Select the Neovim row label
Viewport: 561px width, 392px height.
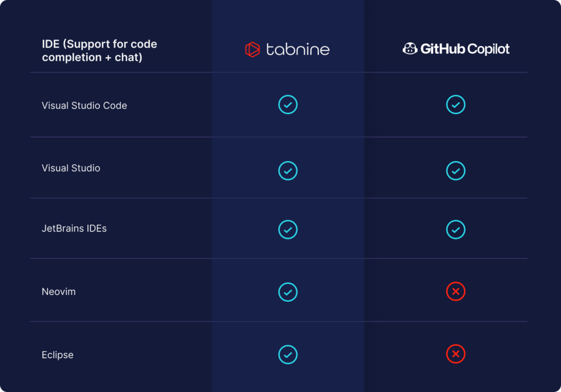click(59, 292)
